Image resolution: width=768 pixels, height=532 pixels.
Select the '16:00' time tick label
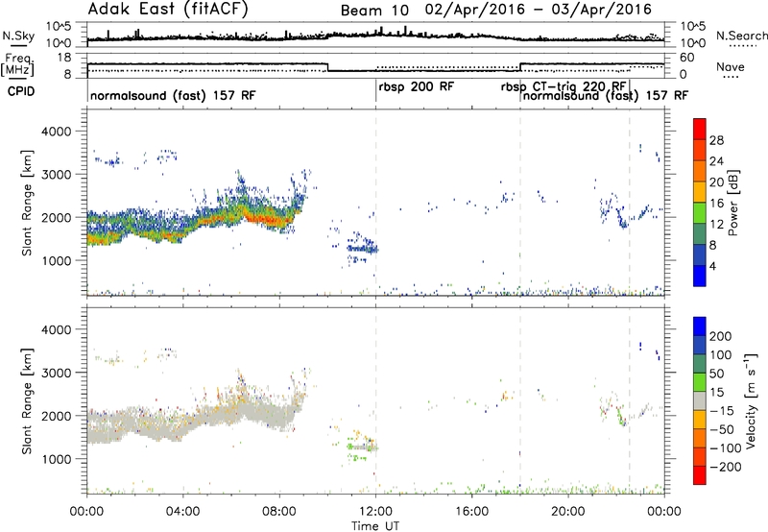471,512
